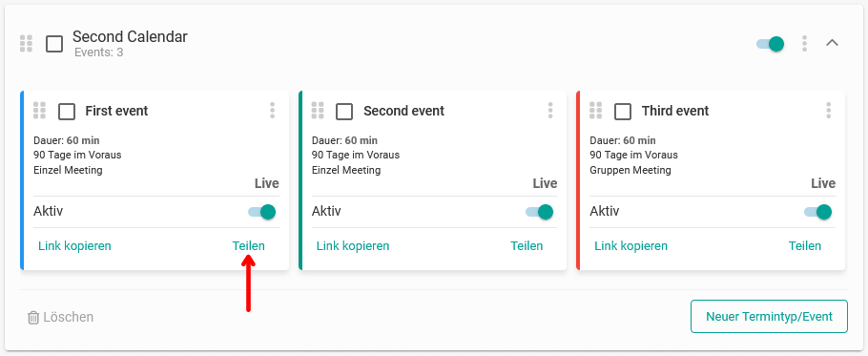Viewport: 868px width, 356px height.
Task: Click the Aktiv label on First event
Action: click(48, 212)
